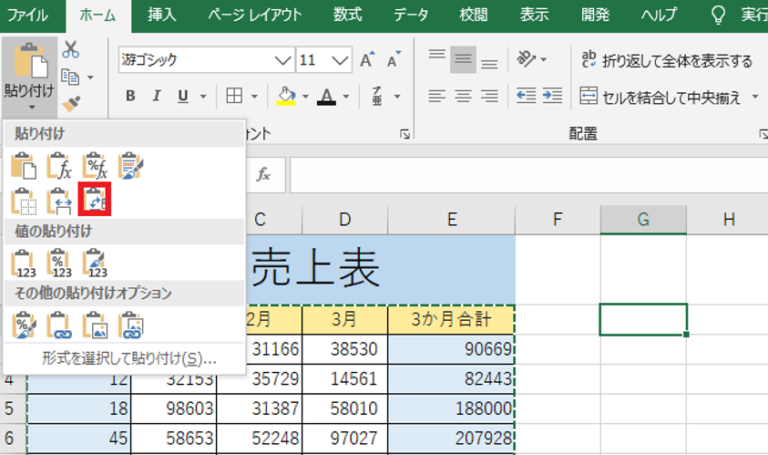Select column G header
Image resolution: width=768 pixels, height=455 pixels.
643,219
